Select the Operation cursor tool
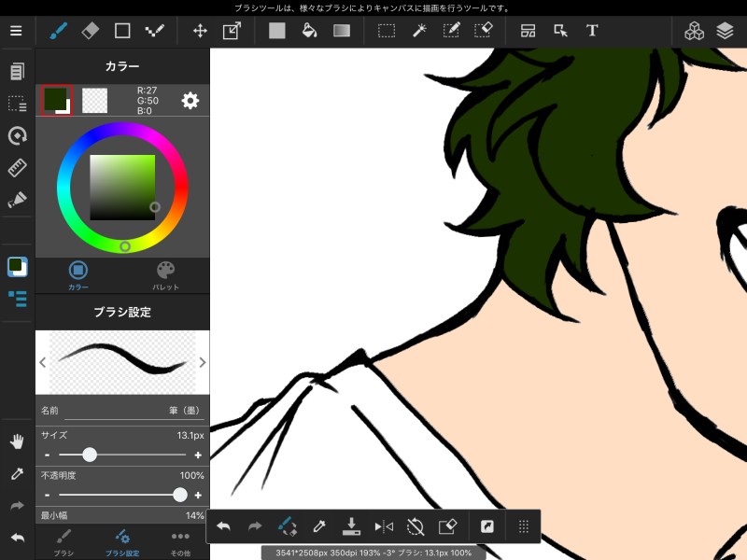Image resolution: width=747 pixels, height=560 pixels. pyautogui.click(x=560, y=31)
